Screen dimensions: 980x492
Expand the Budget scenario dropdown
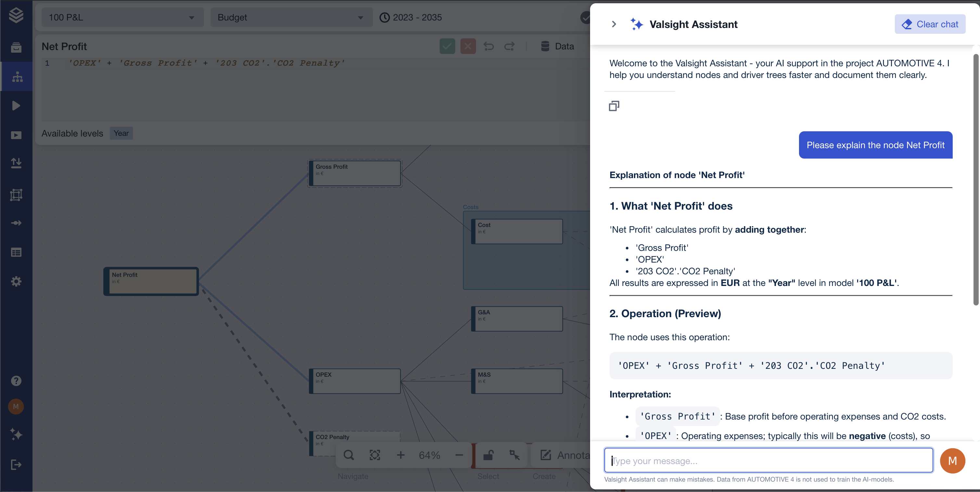click(x=291, y=17)
